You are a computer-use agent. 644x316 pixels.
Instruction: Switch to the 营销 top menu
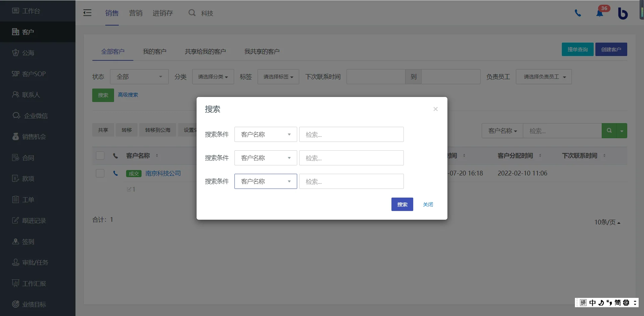[136, 13]
